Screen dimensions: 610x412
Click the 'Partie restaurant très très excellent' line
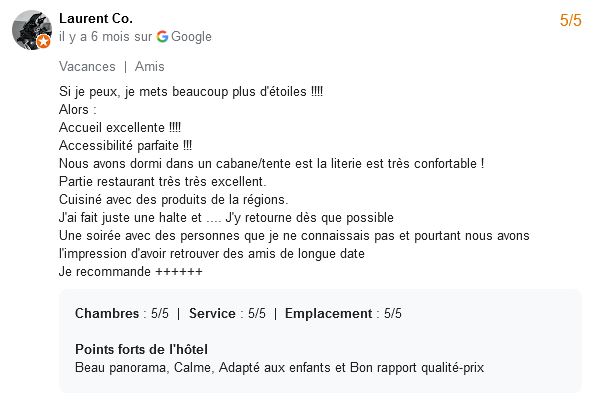pos(162,182)
